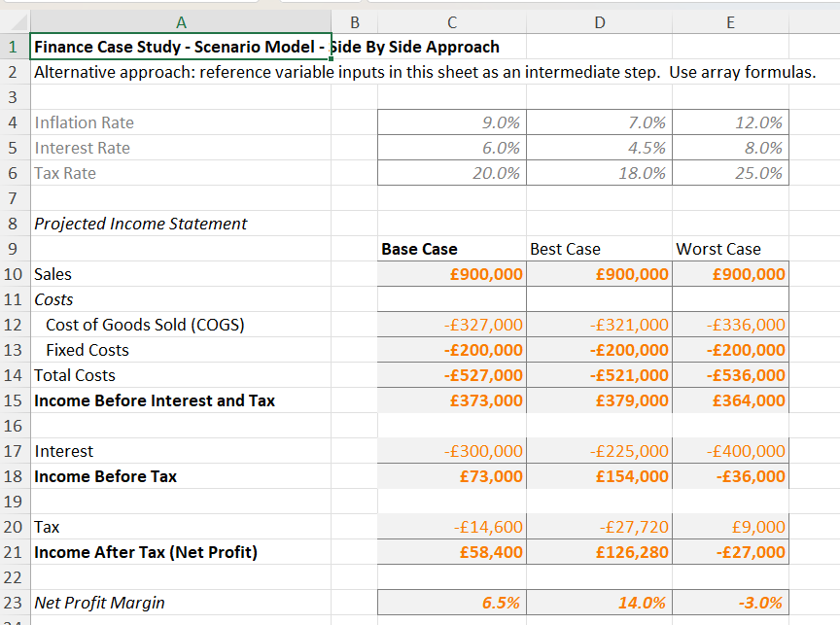This screenshot has height=625, width=840.
Task: Select column header D
Action: click(x=599, y=21)
